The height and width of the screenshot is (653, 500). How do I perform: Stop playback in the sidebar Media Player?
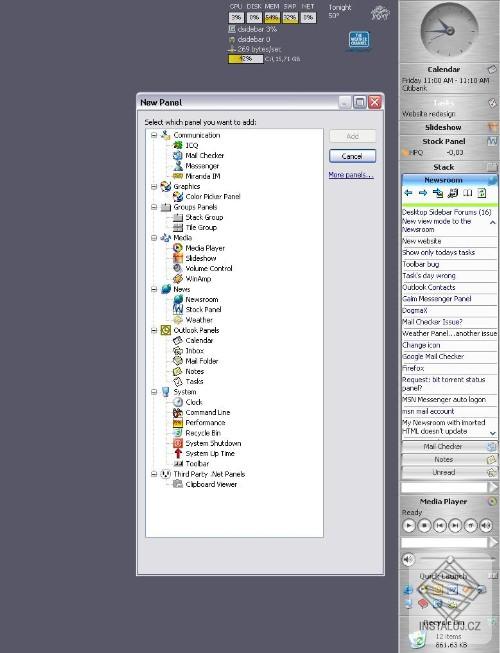coord(424,526)
